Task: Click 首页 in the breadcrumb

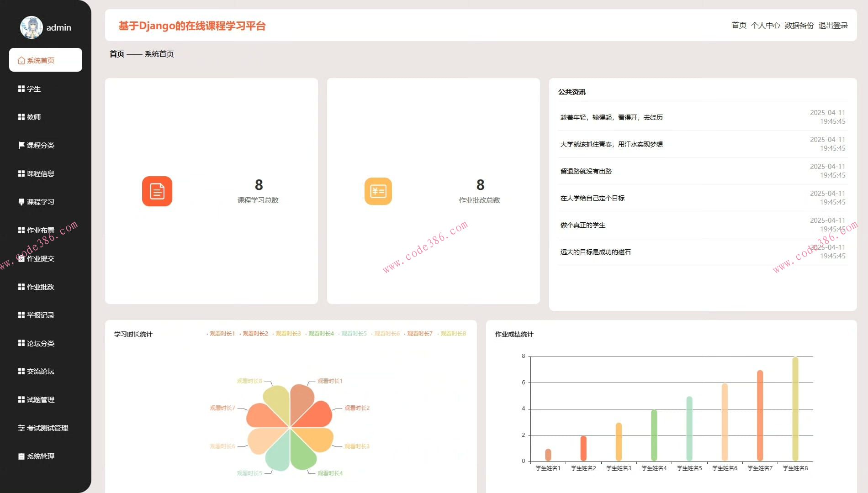Action: click(x=117, y=54)
